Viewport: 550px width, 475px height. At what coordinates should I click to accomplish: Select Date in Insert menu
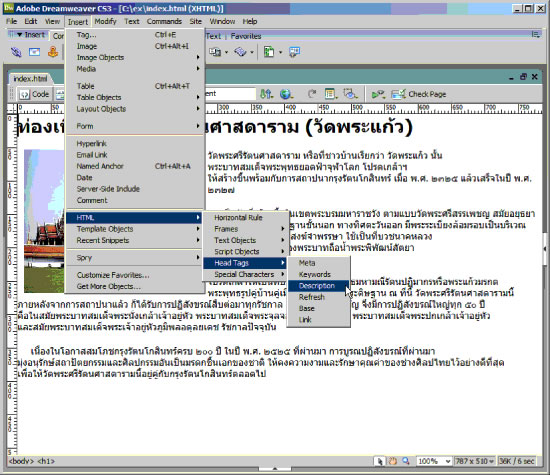point(134,178)
